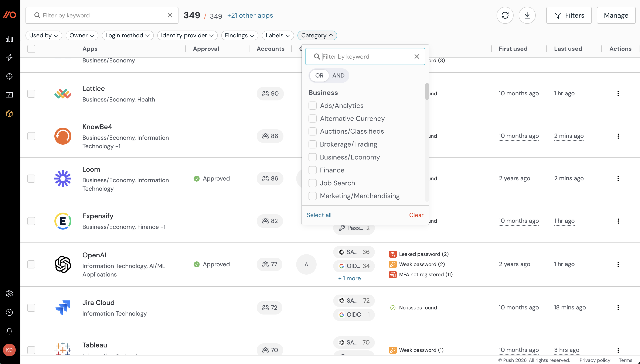This screenshot has width=640, height=364.
Task: Switch filter logic to AND
Action: pyautogui.click(x=338, y=76)
